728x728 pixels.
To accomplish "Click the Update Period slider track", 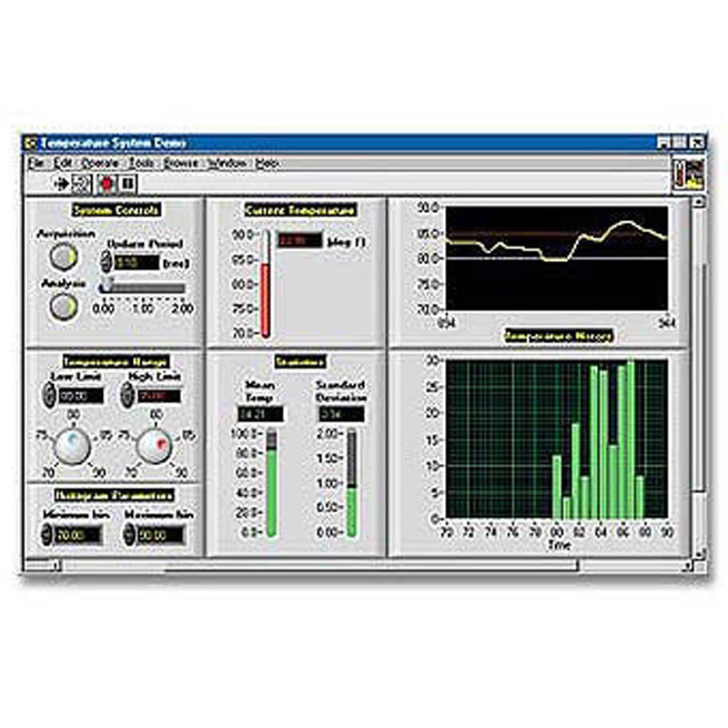I will pyautogui.click(x=146, y=288).
